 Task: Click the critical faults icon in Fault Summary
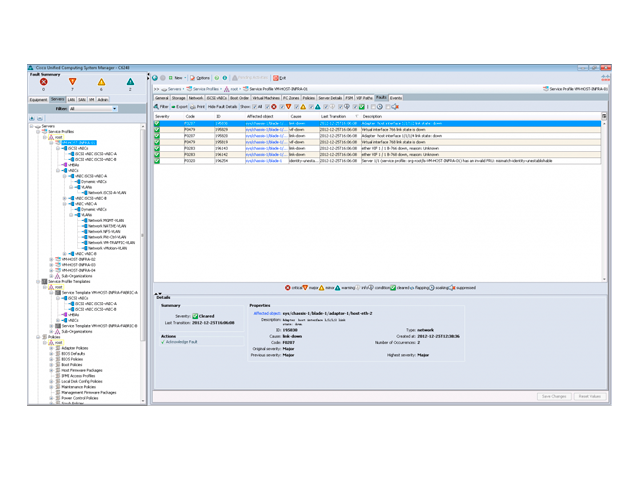[43, 82]
